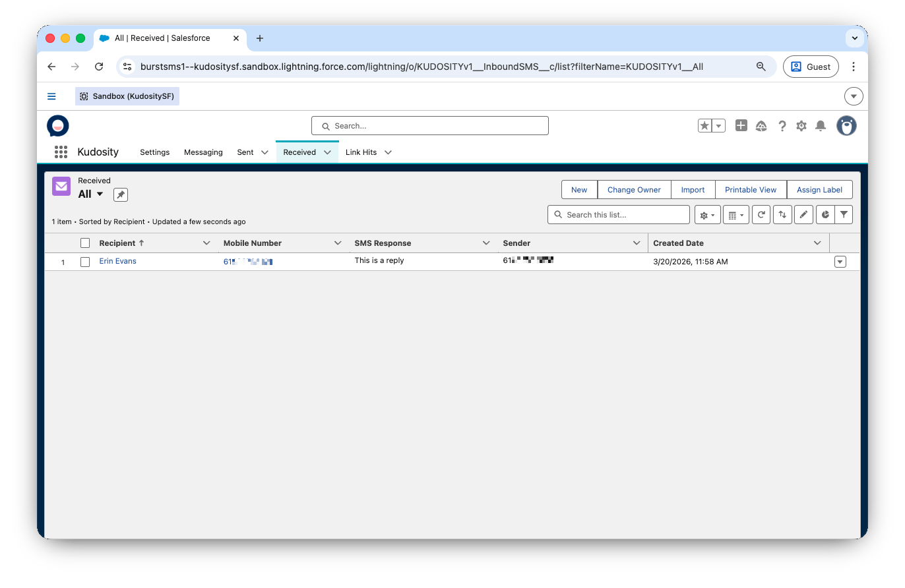Click the Change Owner button
This screenshot has height=588, width=905.
point(633,190)
